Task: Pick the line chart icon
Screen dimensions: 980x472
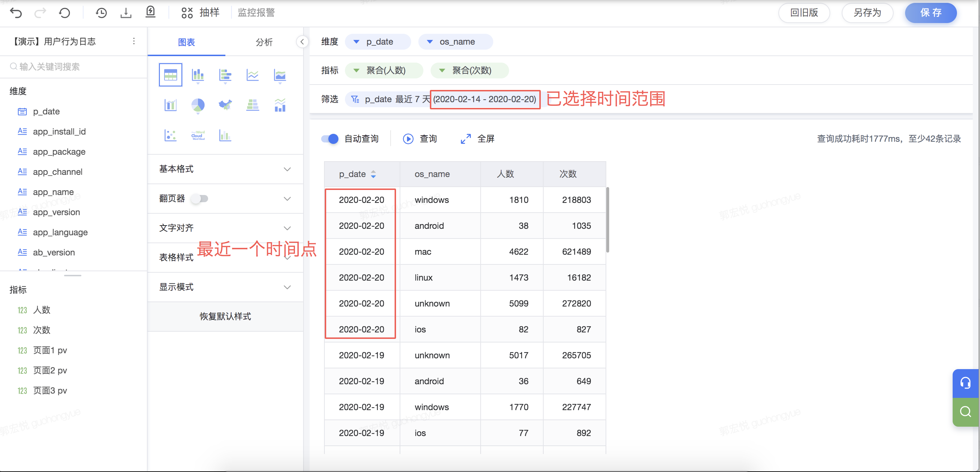Action: click(253, 75)
